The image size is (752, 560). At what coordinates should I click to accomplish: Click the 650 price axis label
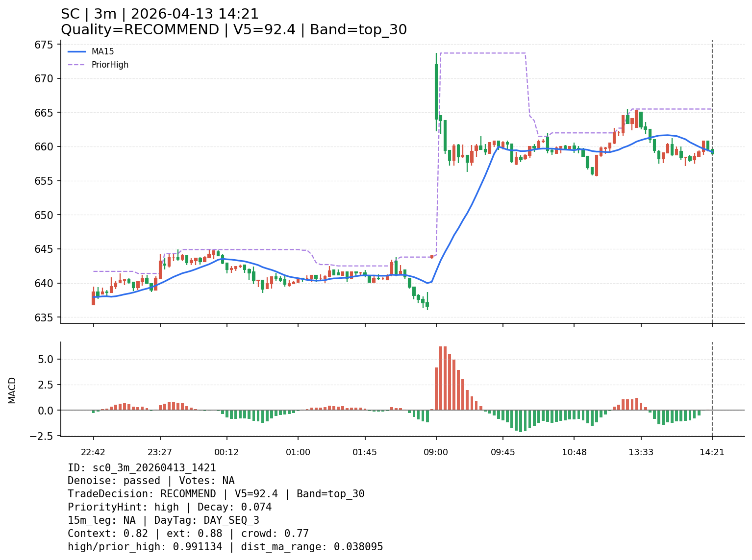45,215
